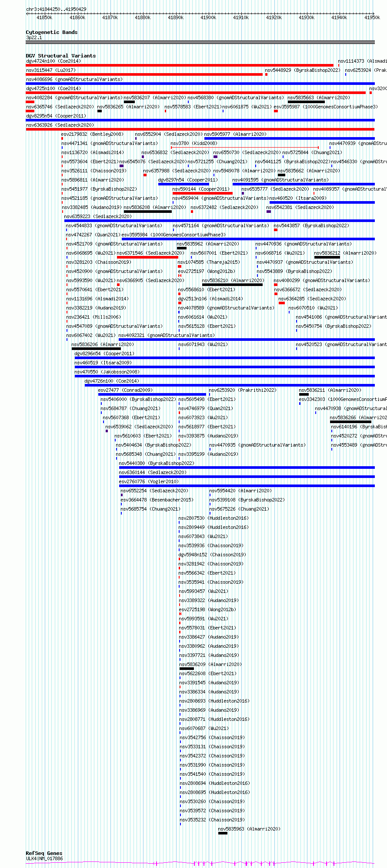Click the esv2179832 (Bentley2008) label
The image size is (387, 868).
(x=92, y=134)
